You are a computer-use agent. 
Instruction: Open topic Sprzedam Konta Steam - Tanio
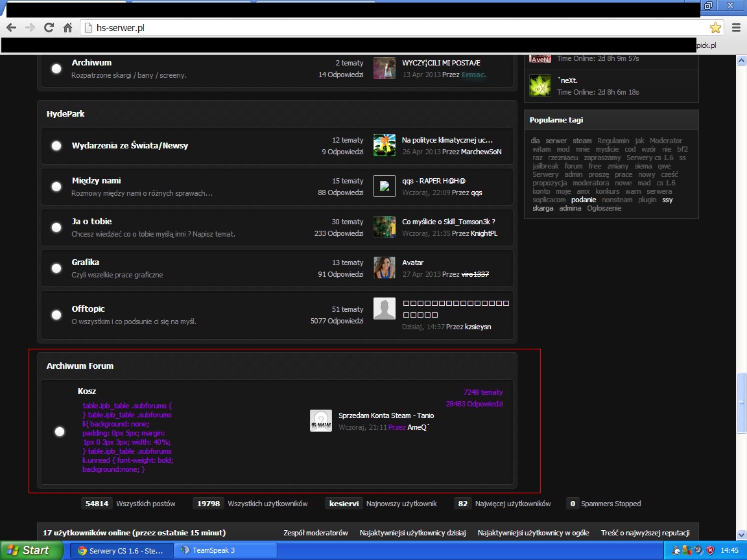[x=386, y=415]
